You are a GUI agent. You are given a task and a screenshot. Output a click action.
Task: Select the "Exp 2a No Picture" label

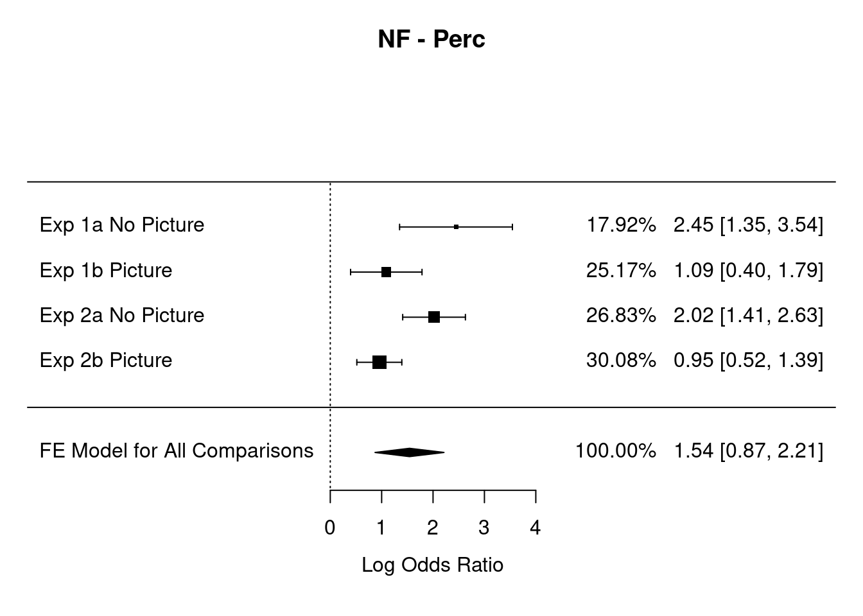point(122,315)
